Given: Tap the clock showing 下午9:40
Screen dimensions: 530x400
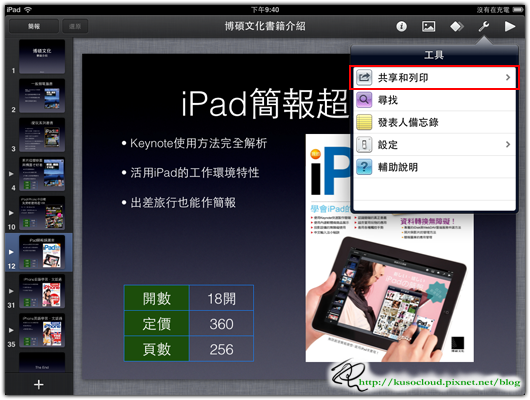Looking at the screenshot, I should [x=265, y=10].
